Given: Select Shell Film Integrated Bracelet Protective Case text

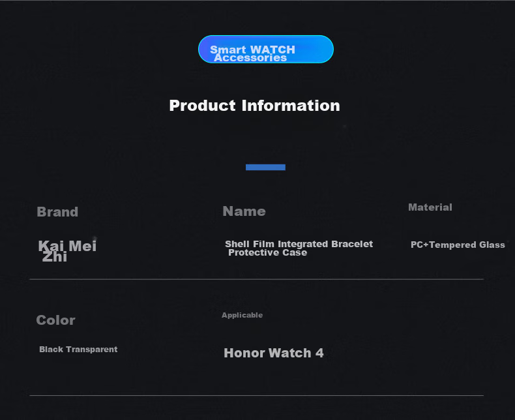Looking at the screenshot, I should [x=299, y=248].
